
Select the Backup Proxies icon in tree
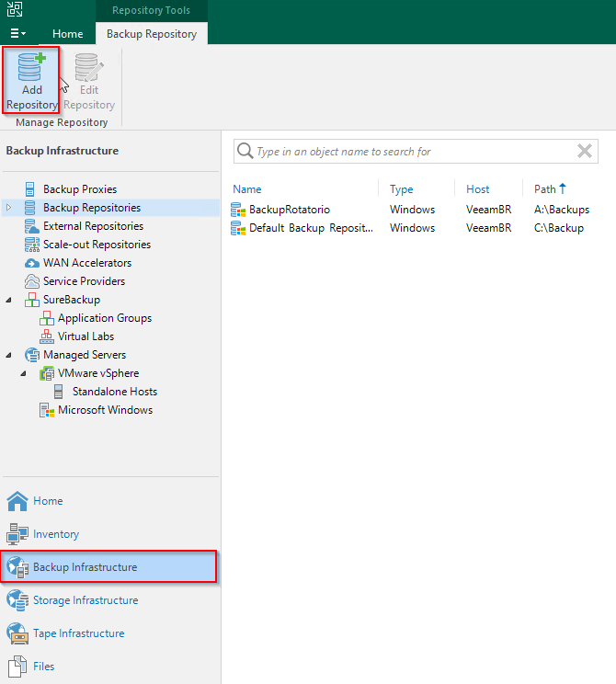point(30,189)
